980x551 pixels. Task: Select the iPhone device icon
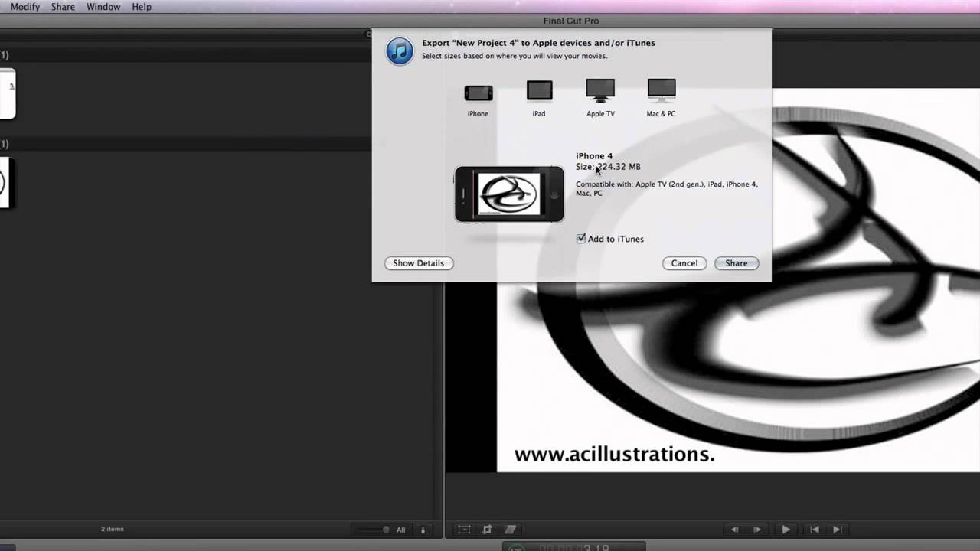pos(478,93)
